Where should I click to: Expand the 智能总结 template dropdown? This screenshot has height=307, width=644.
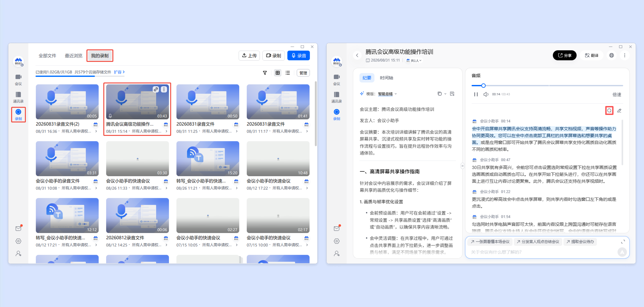coord(387,94)
